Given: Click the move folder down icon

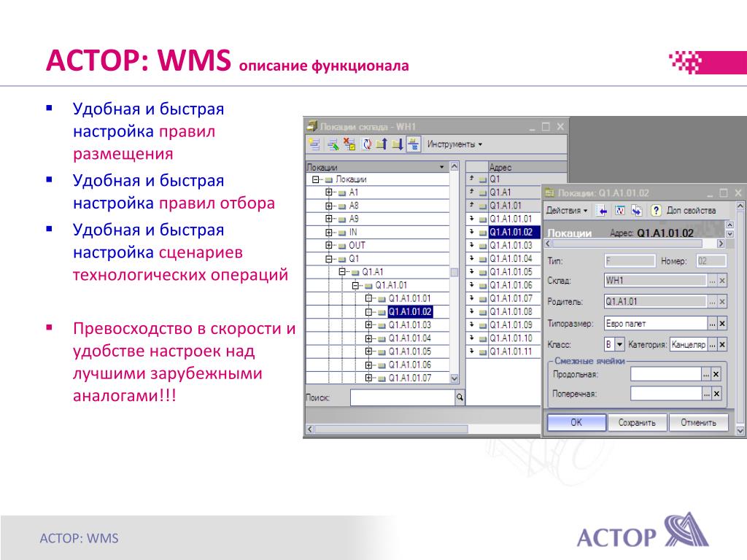Looking at the screenshot, I should [398, 144].
